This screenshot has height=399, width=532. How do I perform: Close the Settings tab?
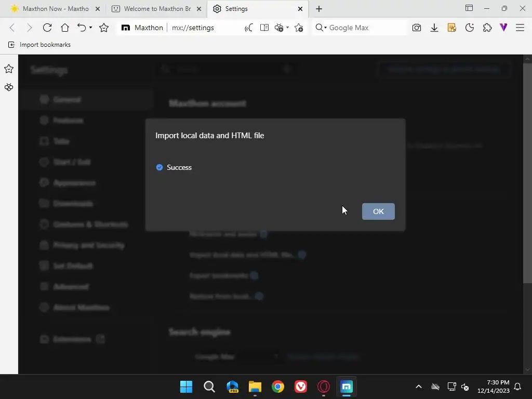300,9
